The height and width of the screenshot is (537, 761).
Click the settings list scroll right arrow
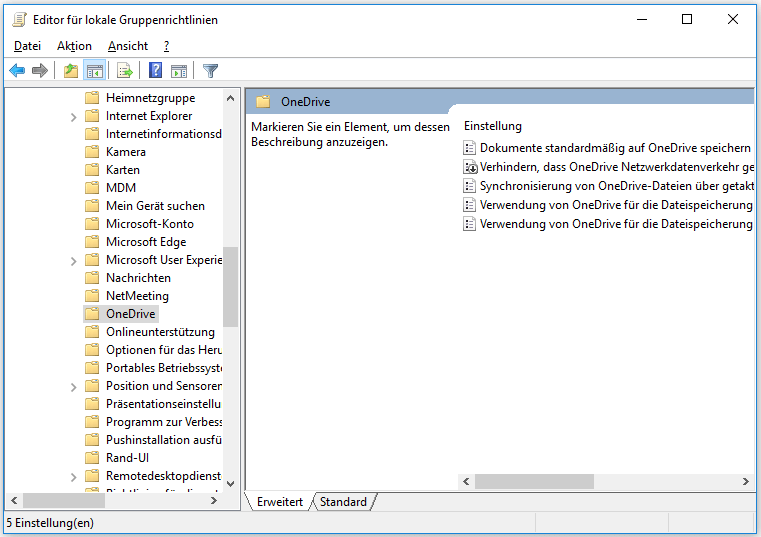pos(745,482)
